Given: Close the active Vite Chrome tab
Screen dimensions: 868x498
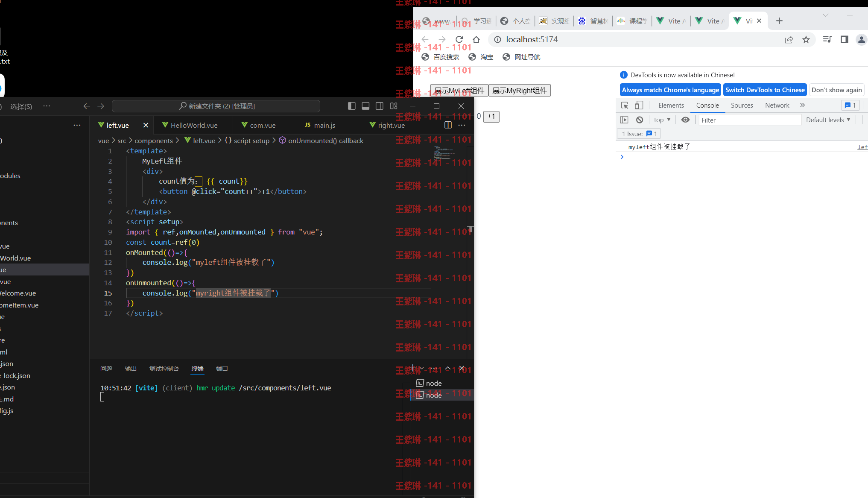Looking at the screenshot, I should point(759,21).
